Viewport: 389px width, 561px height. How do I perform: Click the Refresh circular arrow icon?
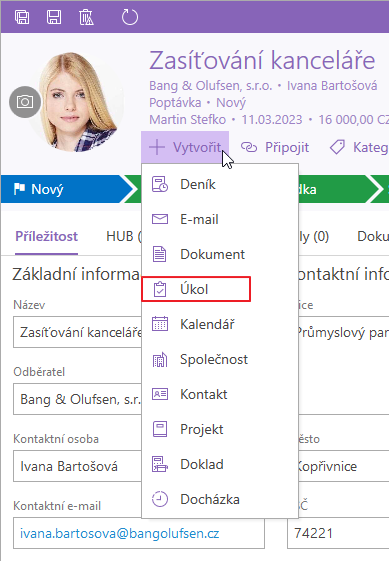pos(130,17)
